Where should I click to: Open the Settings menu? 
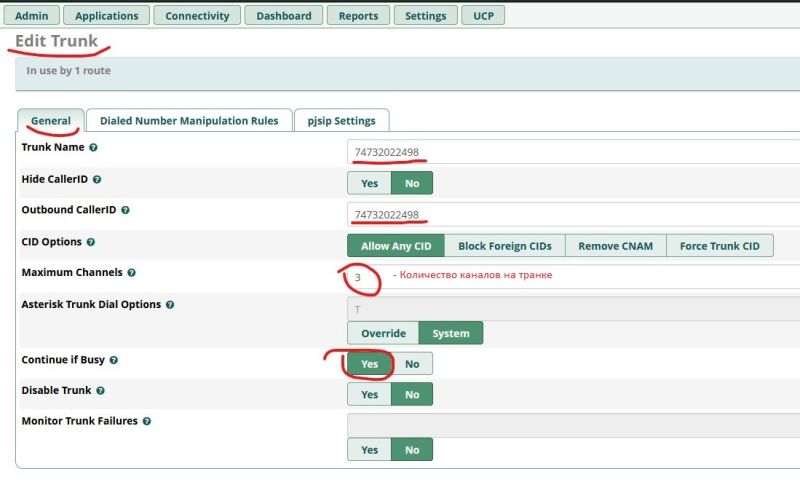click(x=426, y=15)
